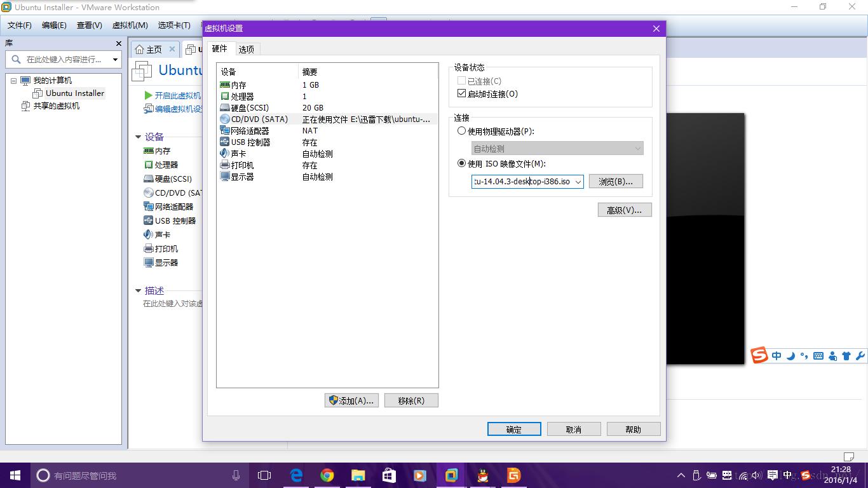The height and width of the screenshot is (488, 868).
Task: Click the 浏览(B)... browse button
Action: tap(616, 182)
